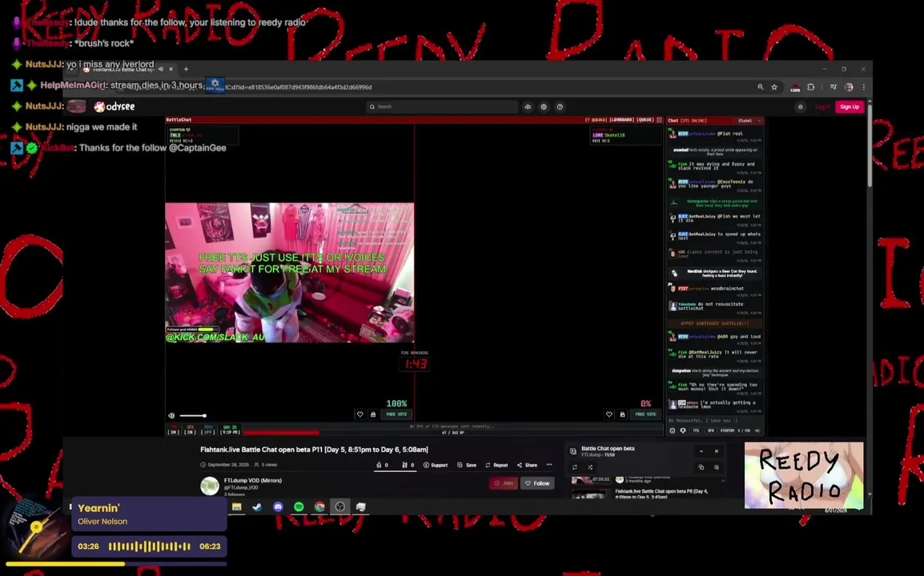Open OBS Studio from the taskbar
This screenshot has height=576, width=924.
pyautogui.click(x=340, y=507)
